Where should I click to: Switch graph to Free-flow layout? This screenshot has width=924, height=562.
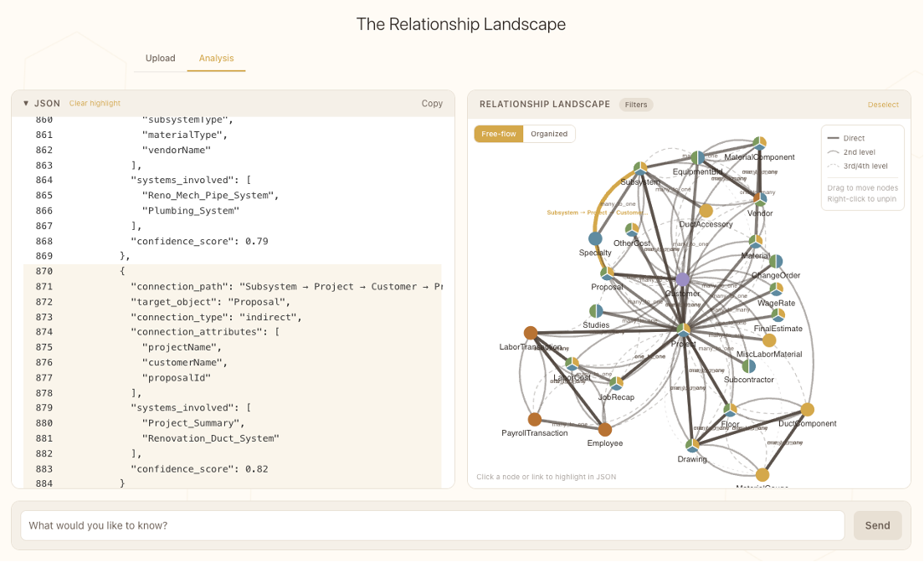[499, 134]
